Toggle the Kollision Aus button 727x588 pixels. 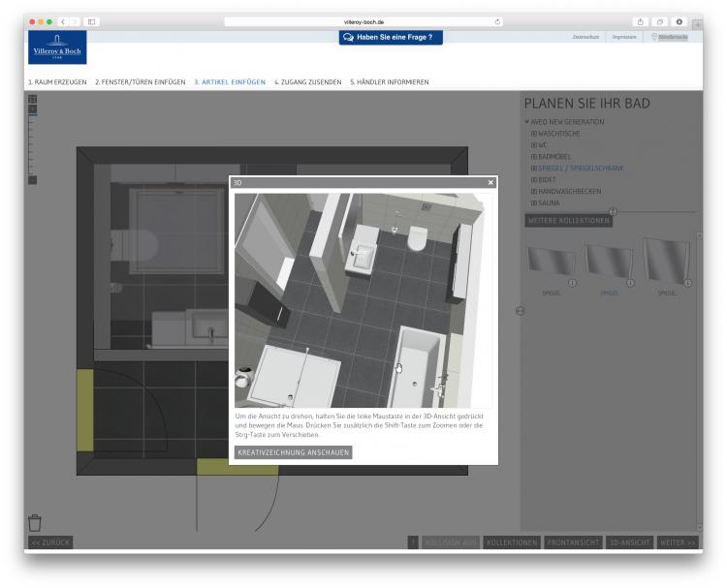tap(451, 542)
